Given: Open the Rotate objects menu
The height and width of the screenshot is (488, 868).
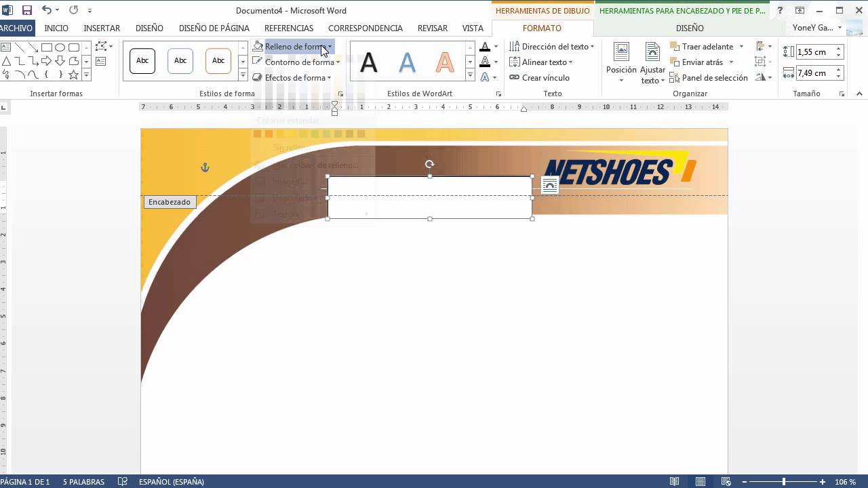Looking at the screenshot, I should pyautogui.click(x=764, y=78).
